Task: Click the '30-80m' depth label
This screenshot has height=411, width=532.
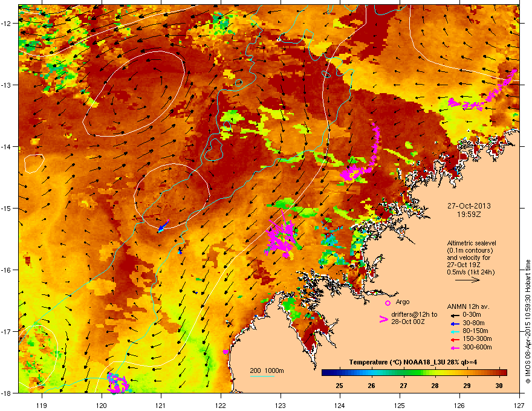Action: click(473, 323)
